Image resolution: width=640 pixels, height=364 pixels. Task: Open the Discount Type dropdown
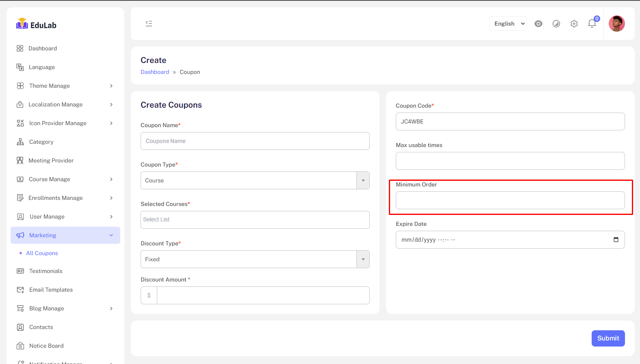255,259
